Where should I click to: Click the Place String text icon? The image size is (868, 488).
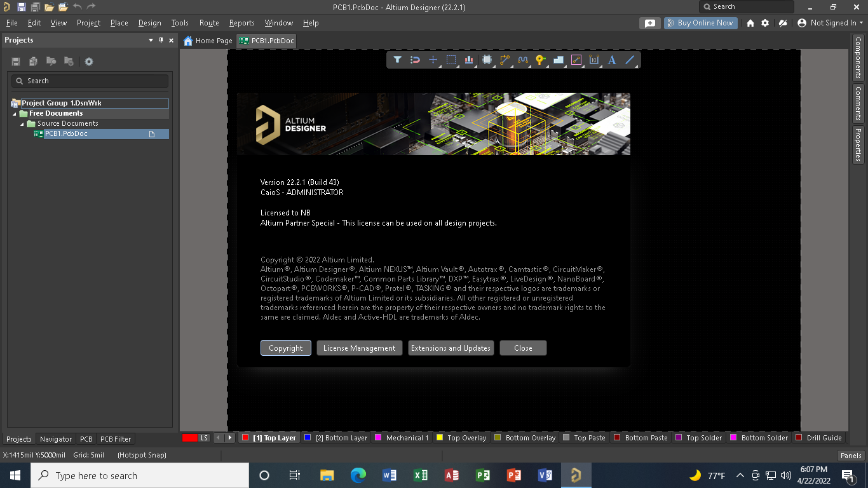612,60
